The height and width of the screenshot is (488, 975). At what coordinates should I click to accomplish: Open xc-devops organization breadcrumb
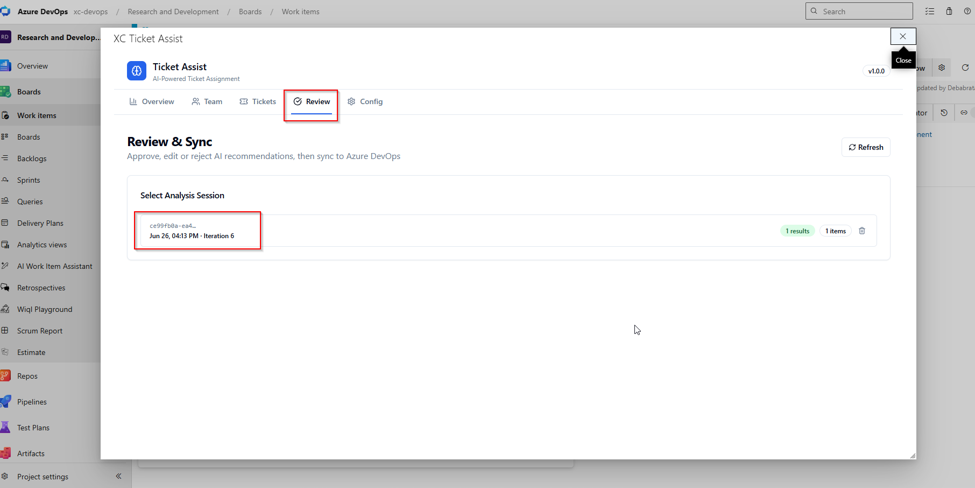tap(90, 11)
